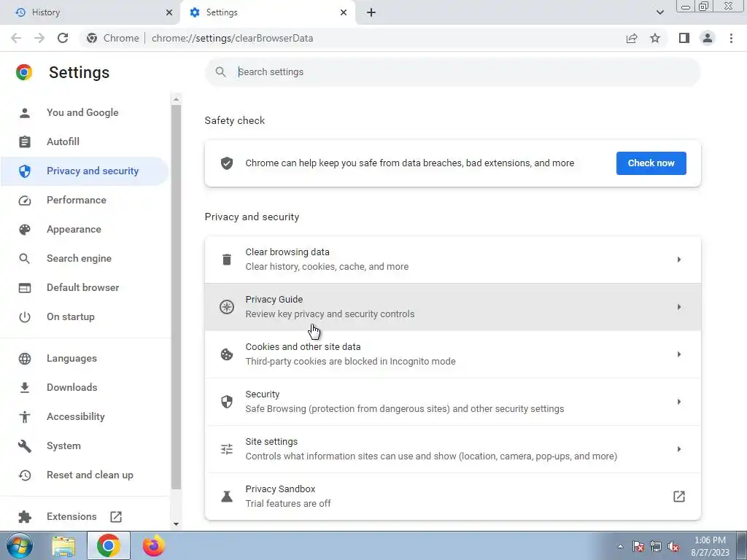Click the Languages globe icon
Screen dimensions: 747x560
(25, 359)
